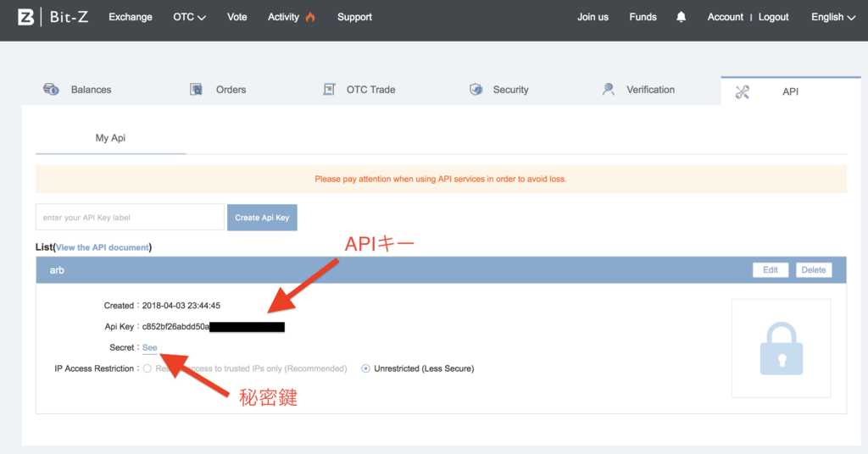Image resolution: width=868 pixels, height=454 pixels.
Task: Switch to the OTC Trade tab
Action: tap(371, 90)
